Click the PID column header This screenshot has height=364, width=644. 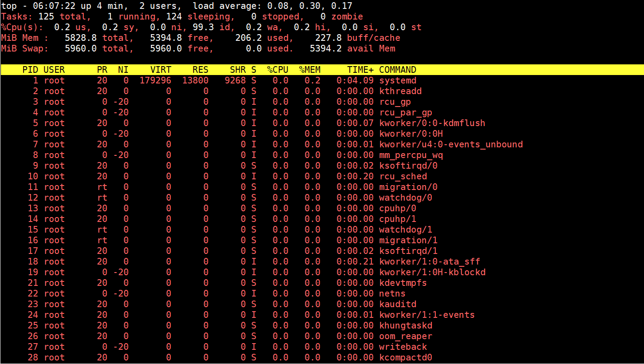pyautogui.click(x=30, y=70)
